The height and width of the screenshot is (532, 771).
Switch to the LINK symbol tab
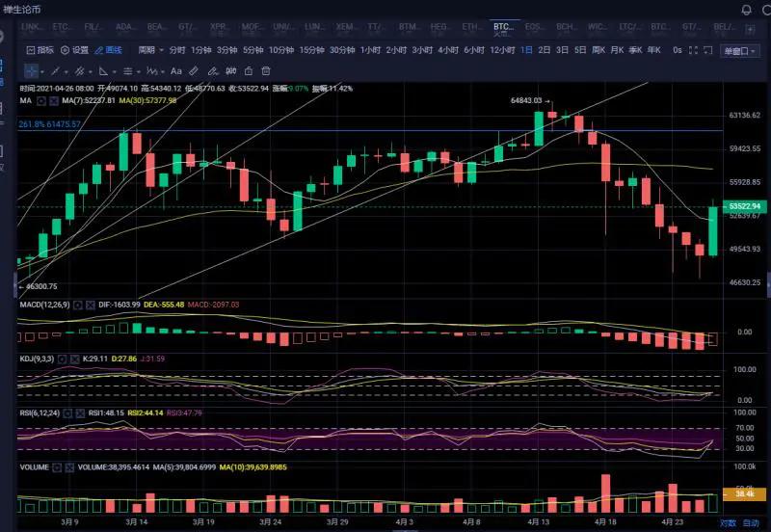click(x=33, y=29)
